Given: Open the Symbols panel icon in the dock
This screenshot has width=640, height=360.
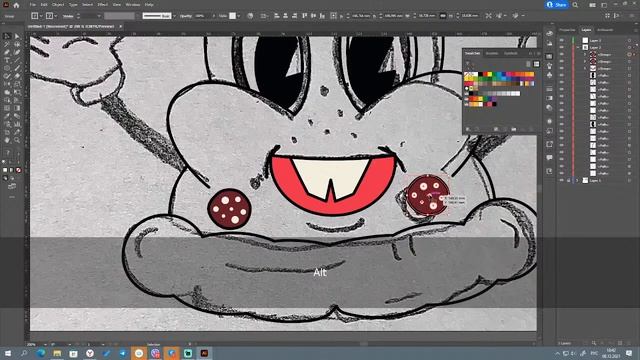Looking at the screenshot, I should tap(549, 75).
